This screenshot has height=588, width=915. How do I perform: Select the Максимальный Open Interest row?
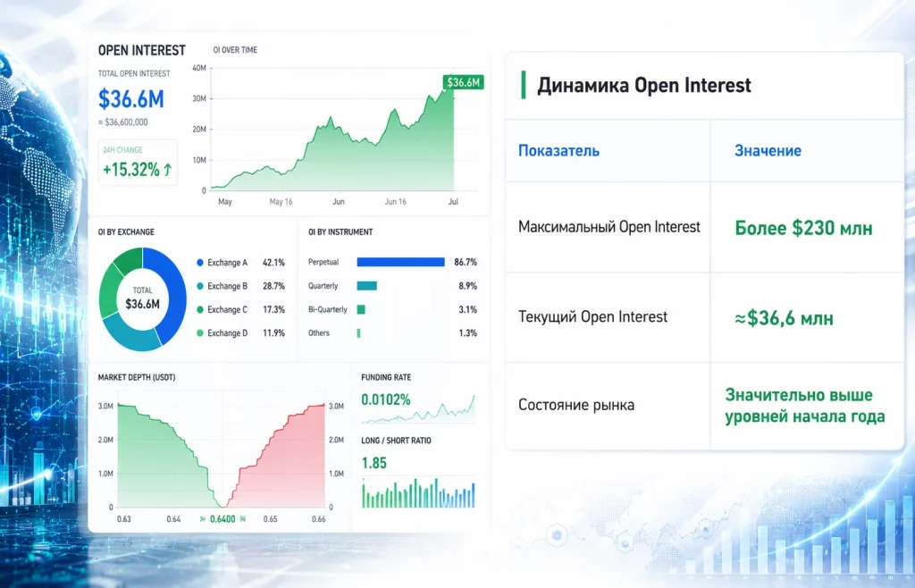pyautogui.click(x=704, y=227)
